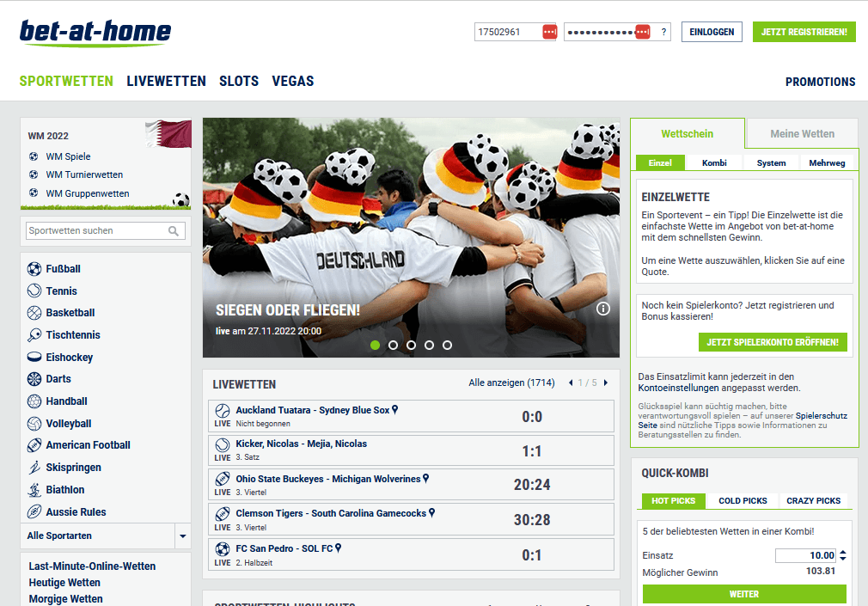Click the Tennis ball icon in sidebar
Screen dimensions: 868x606
coord(34,291)
